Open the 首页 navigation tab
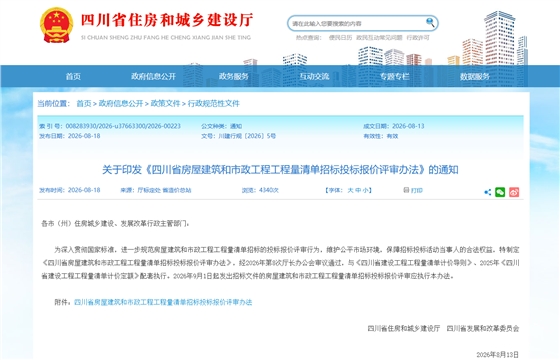This screenshot has width=560, height=360. click(x=73, y=76)
